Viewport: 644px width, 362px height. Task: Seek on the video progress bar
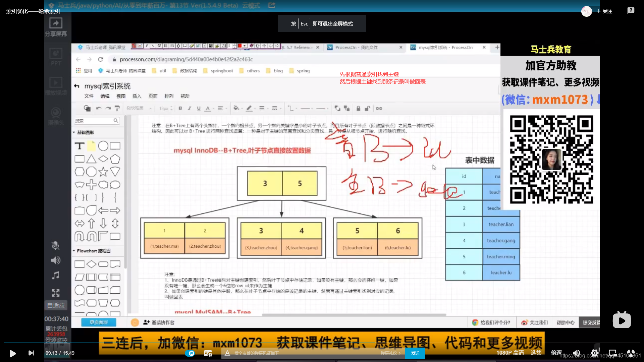point(322,343)
